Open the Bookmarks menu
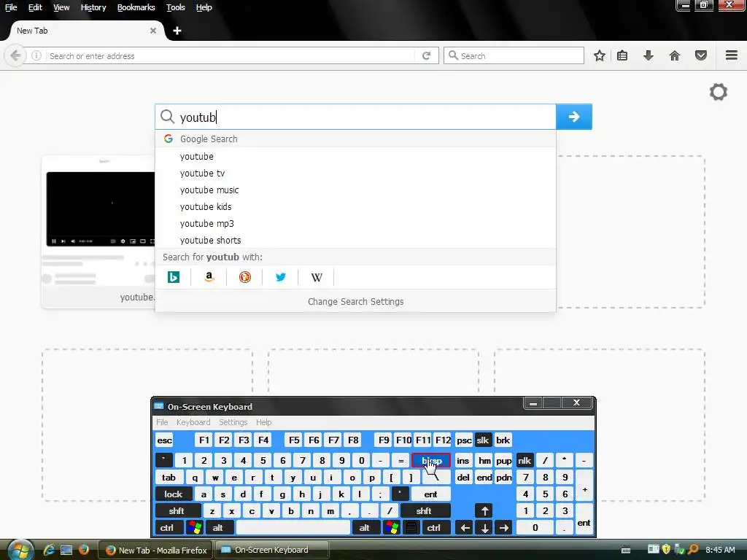Screen dimensions: 747x560 136,7
